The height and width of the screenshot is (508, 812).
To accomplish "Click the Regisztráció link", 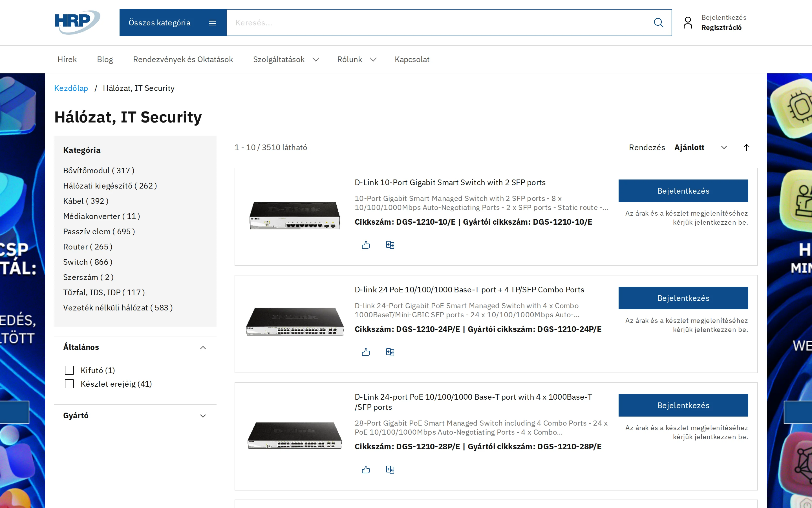I will pos(721,28).
